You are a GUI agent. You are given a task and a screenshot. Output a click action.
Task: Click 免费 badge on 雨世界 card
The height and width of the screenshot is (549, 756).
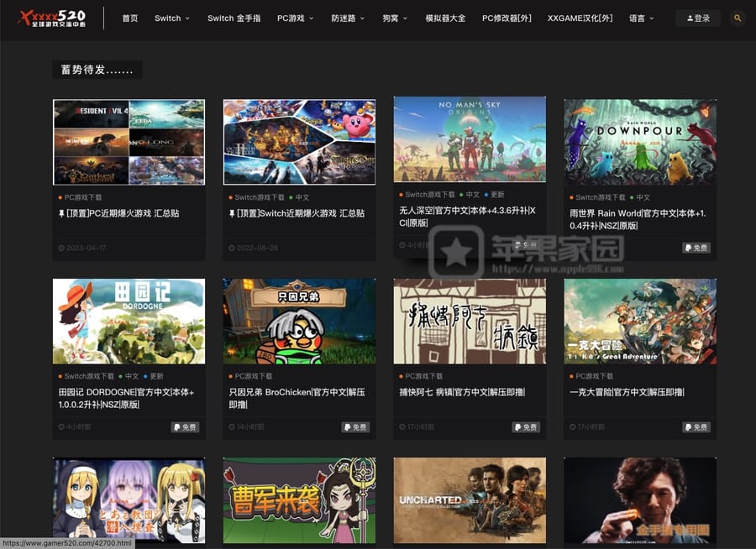tap(696, 248)
